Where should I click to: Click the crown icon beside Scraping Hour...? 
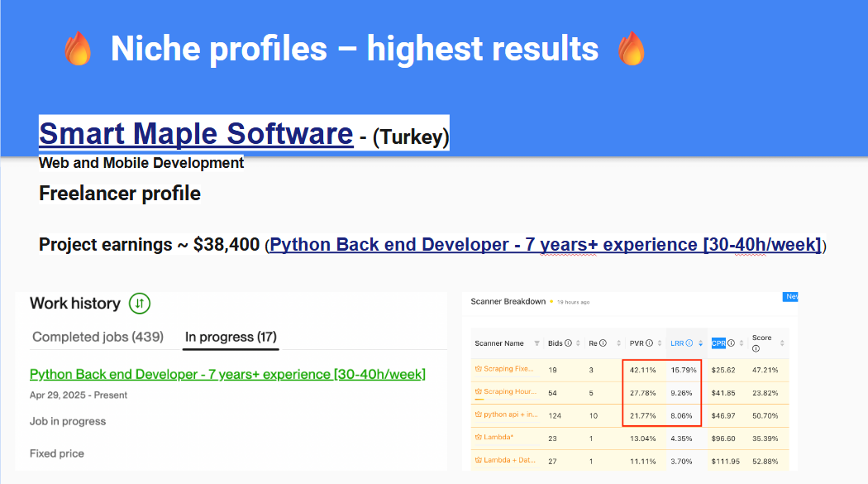[x=479, y=391]
